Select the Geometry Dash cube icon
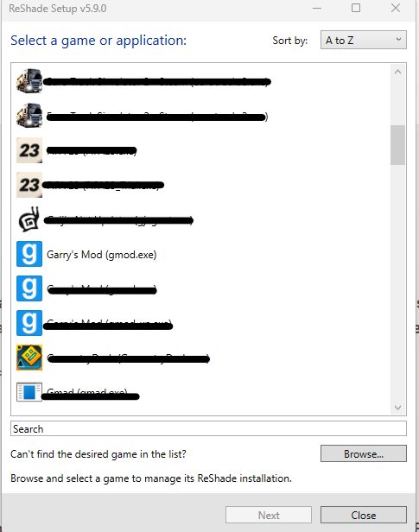The image size is (419, 532). pyautogui.click(x=29, y=358)
